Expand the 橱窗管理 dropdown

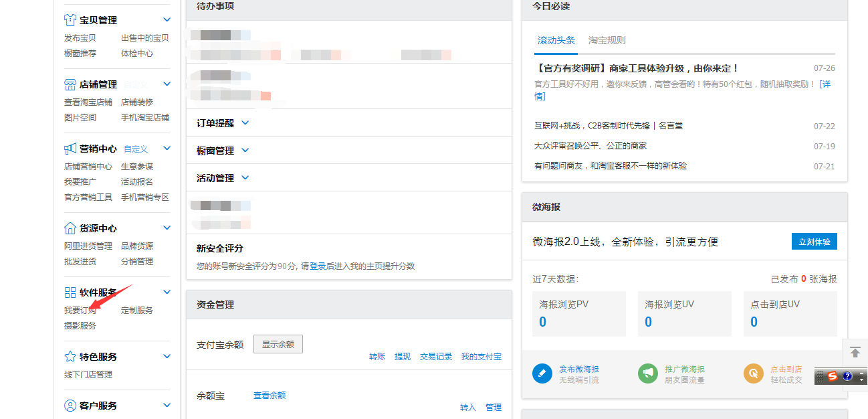tap(245, 151)
